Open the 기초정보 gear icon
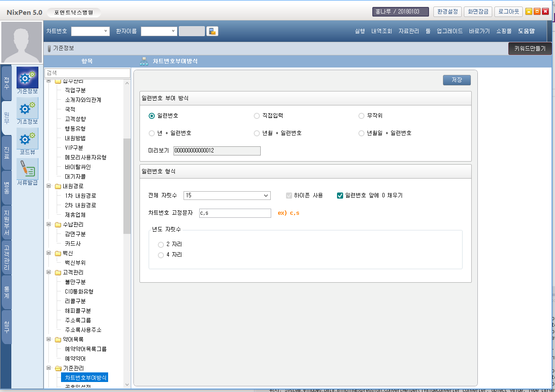The width and height of the screenshot is (555, 392). 27,108
